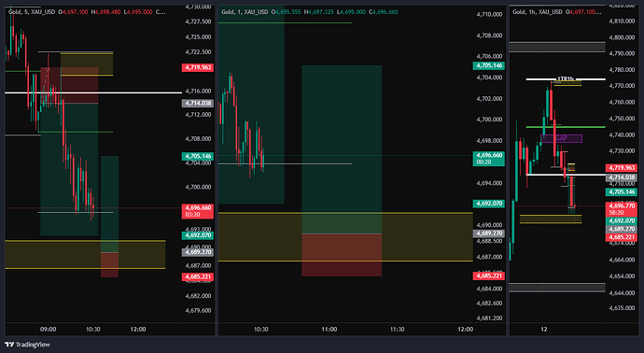Screen dimensions: 644x353
Task: Select the red stop-loss box on the 1-minute chart
Action: [x=342, y=255]
